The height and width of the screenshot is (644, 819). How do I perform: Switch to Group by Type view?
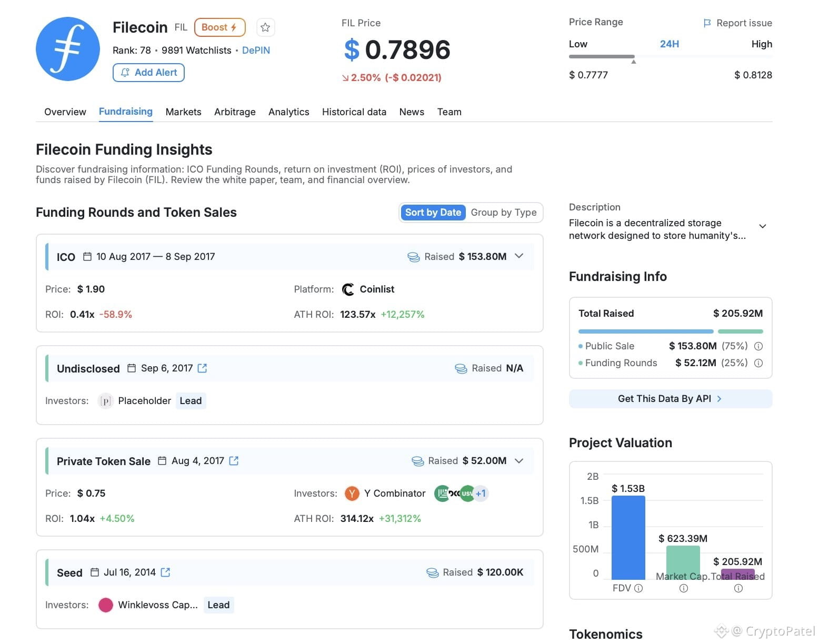[504, 213]
